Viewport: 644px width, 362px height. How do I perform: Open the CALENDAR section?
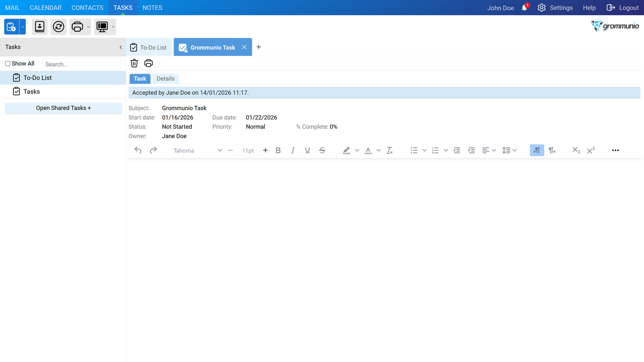coord(46,8)
